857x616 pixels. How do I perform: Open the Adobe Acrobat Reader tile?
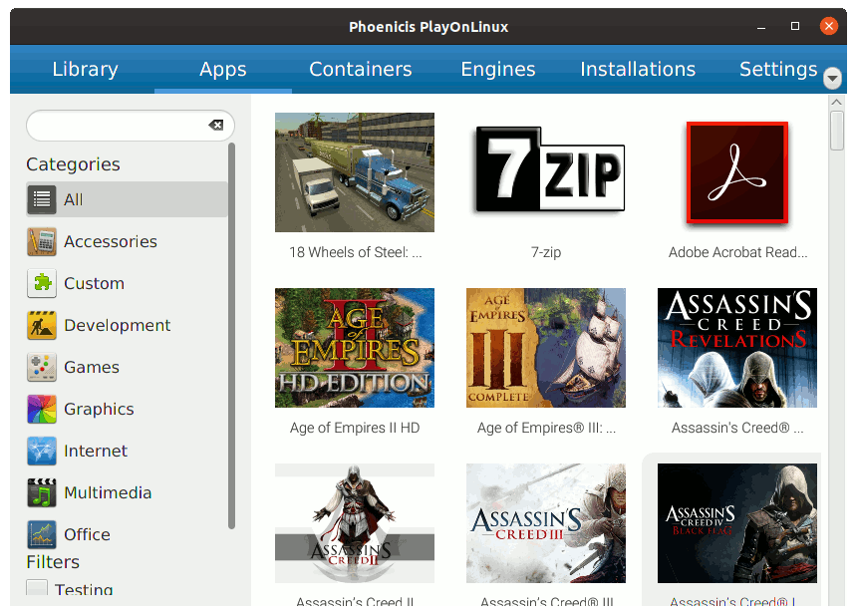tap(737, 172)
